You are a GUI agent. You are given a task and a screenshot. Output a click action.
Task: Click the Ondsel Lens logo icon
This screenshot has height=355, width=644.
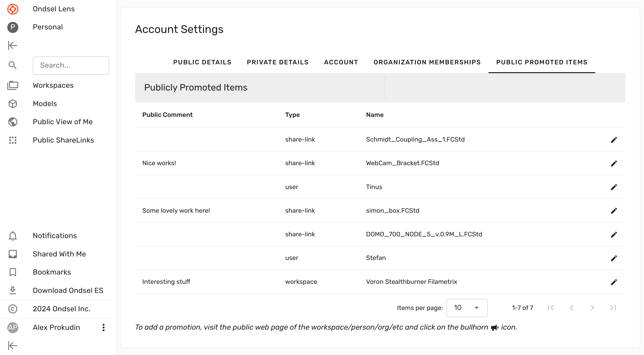pyautogui.click(x=13, y=9)
